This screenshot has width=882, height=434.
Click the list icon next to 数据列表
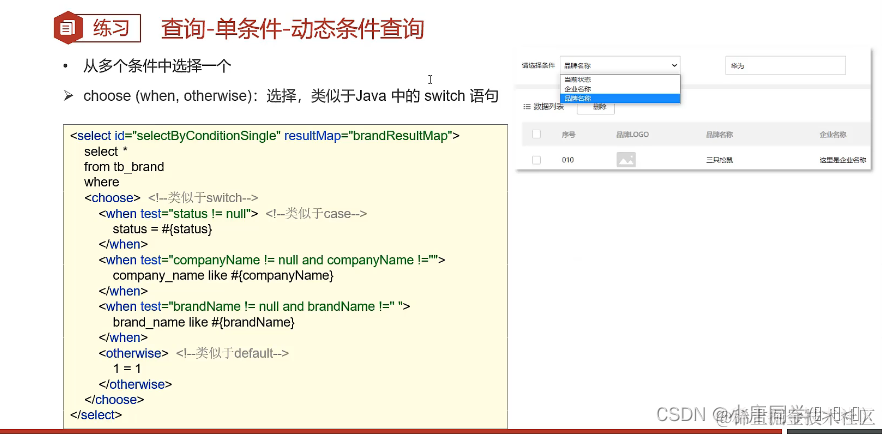[x=526, y=107]
